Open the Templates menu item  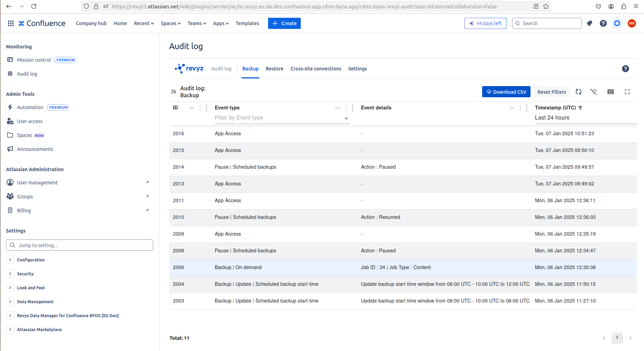(247, 23)
